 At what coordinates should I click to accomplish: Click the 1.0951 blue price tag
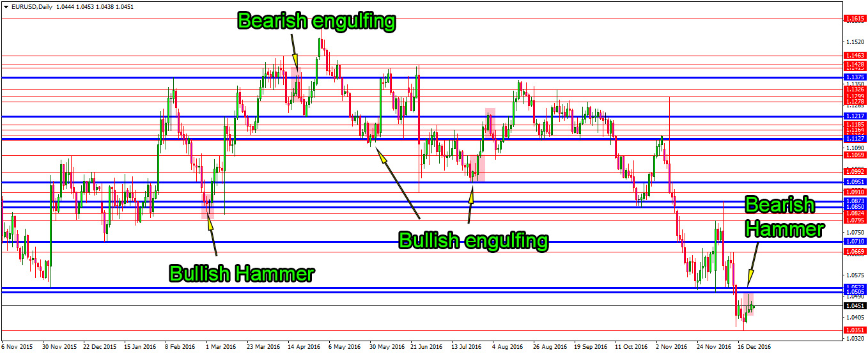(855, 182)
